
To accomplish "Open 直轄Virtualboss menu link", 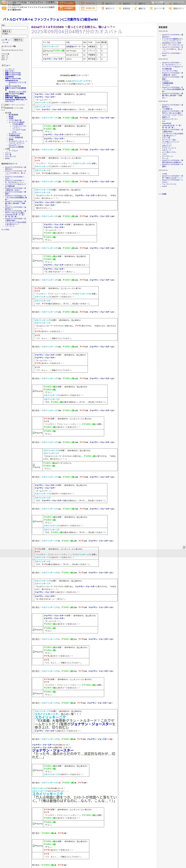I will (x=12, y=96).
